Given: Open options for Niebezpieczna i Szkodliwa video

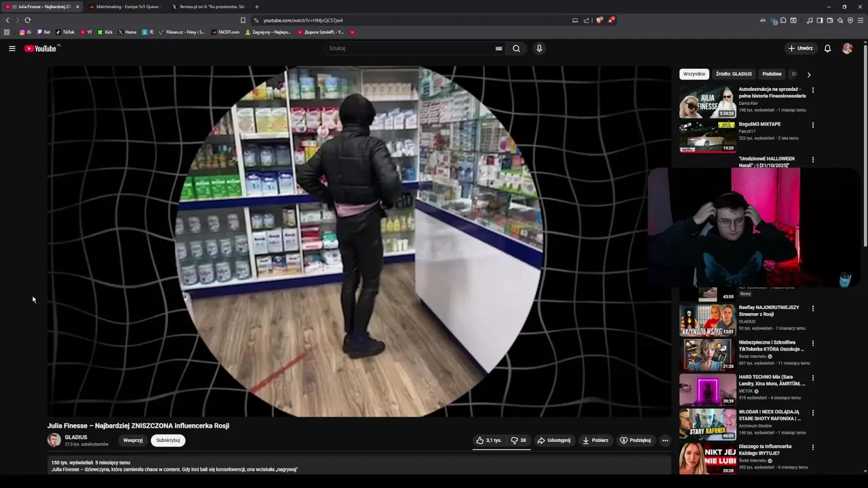Looking at the screenshot, I should [812, 344].
